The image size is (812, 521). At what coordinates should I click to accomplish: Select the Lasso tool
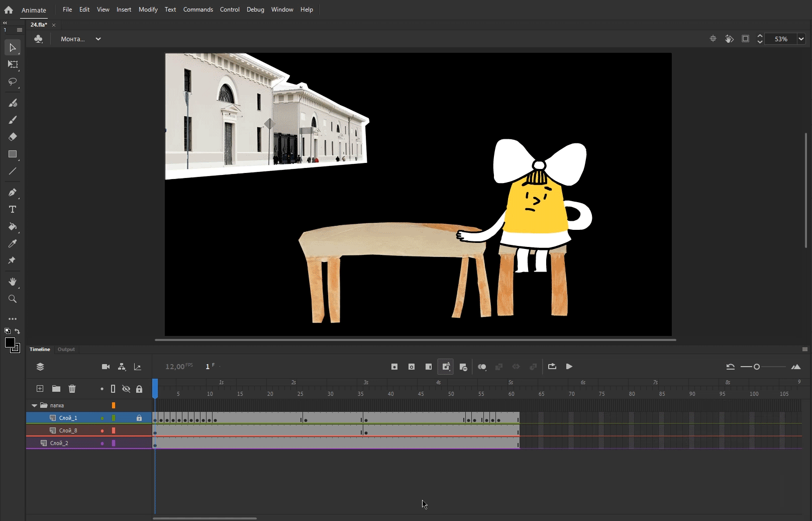[13, 81]
